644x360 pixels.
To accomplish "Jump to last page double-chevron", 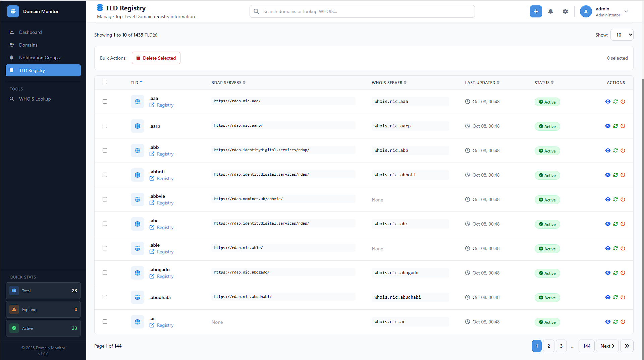I will (627, 346).
